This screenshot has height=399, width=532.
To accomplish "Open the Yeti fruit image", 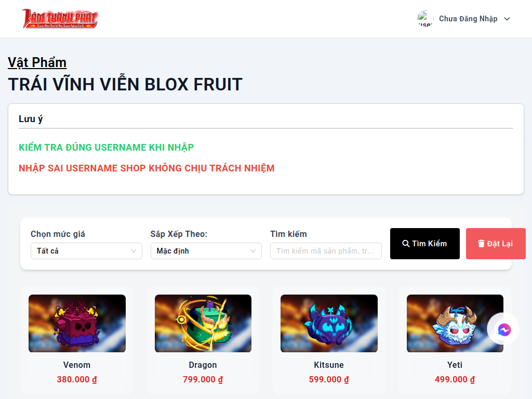I will point(455,323).
